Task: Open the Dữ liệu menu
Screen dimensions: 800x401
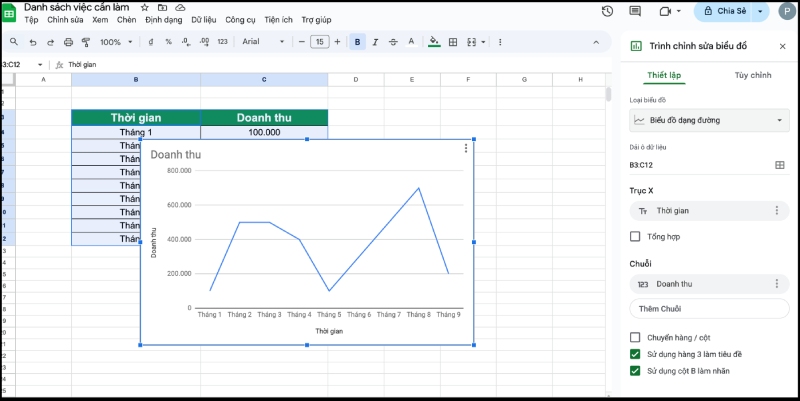Action: pos(204,20)
